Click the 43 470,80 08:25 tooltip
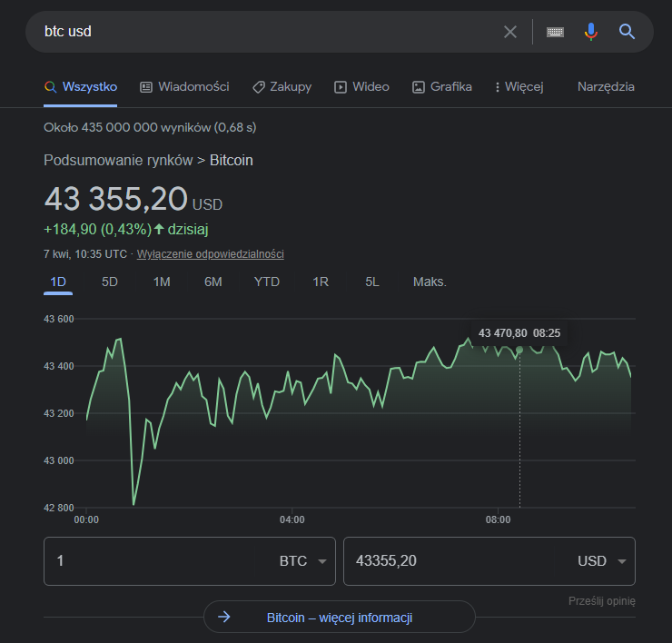The height and width of the screenshot is (643, 672). tap(519, 333)
